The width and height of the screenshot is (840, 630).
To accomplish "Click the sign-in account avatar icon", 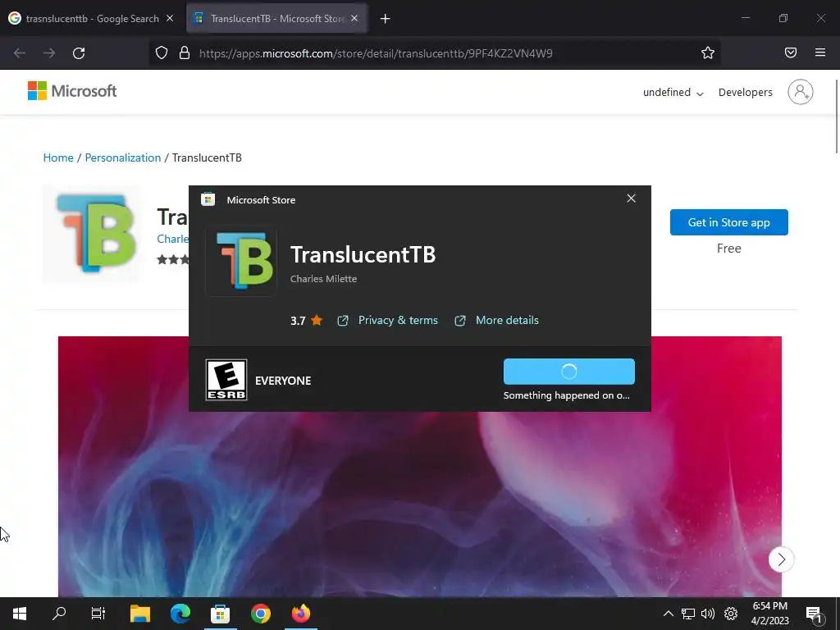I will click(x=801, y=92).
